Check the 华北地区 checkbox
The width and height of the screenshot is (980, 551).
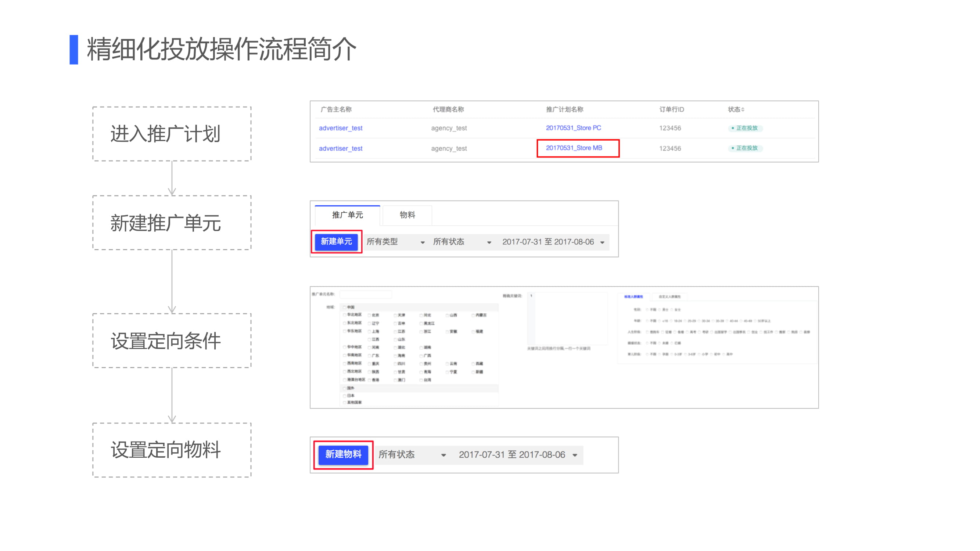[x=345, y=315]
